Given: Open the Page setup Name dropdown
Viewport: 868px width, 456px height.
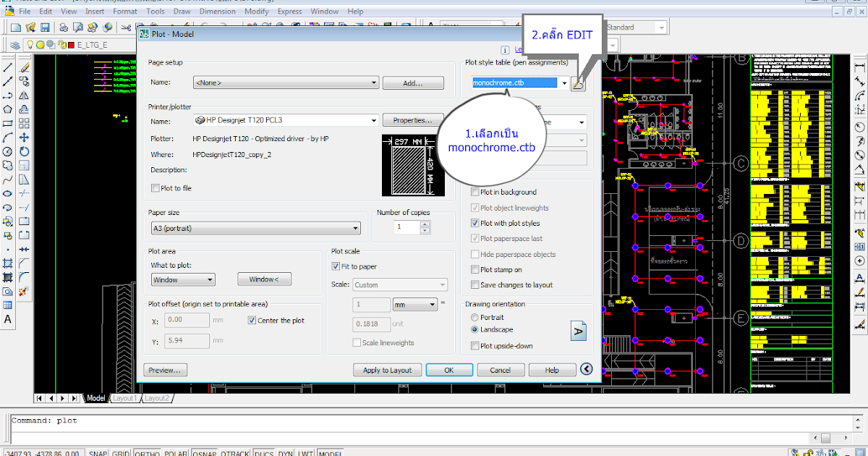Looking at the screenshot, I should tap(286, 83).
